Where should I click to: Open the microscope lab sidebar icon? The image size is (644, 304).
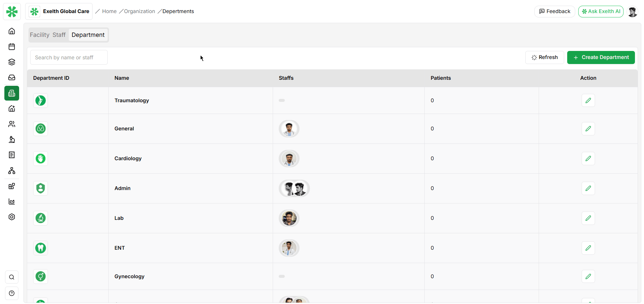pos(12,139)
